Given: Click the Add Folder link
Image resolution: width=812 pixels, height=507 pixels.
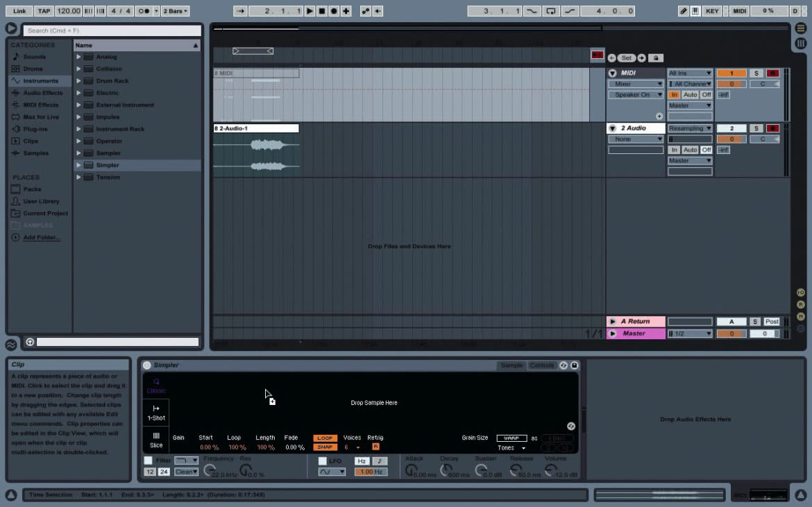Looking at the screenshot, I should 42,237.
